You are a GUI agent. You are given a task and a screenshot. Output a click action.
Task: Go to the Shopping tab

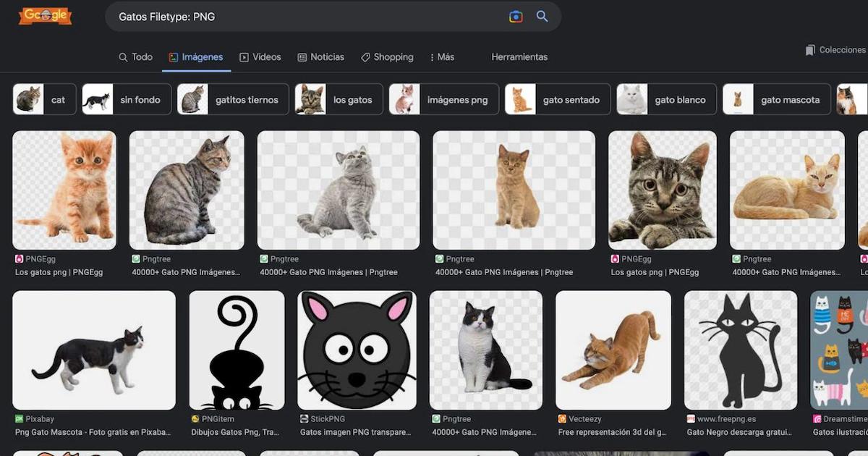click(x=387, y=57)
